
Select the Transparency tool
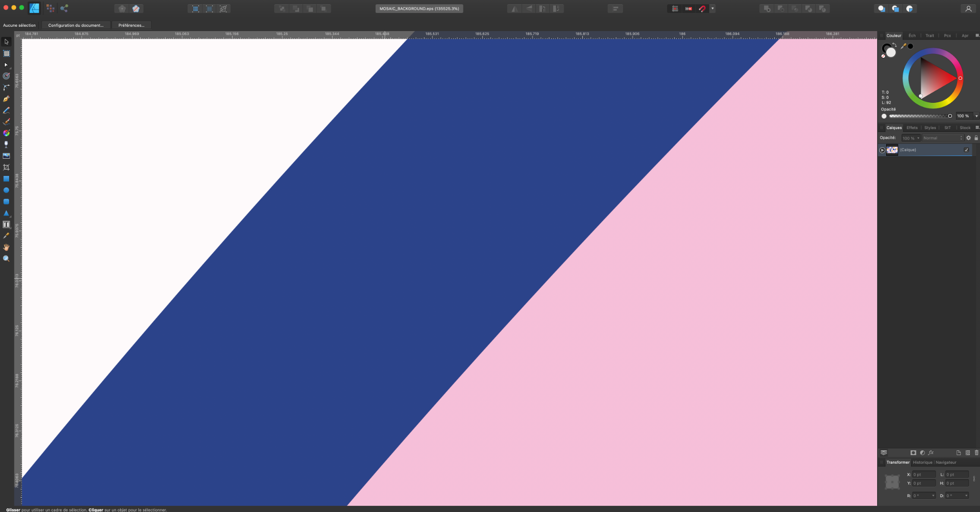pos(6,144)
